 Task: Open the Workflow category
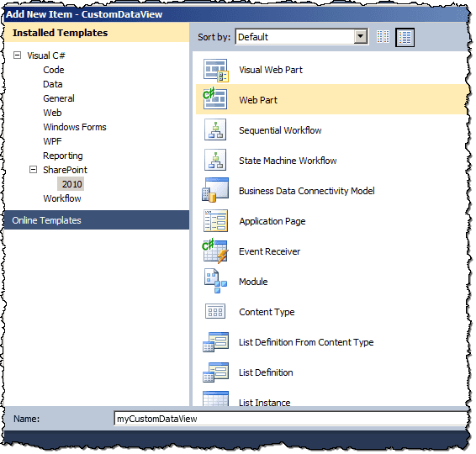click(62, 198)
